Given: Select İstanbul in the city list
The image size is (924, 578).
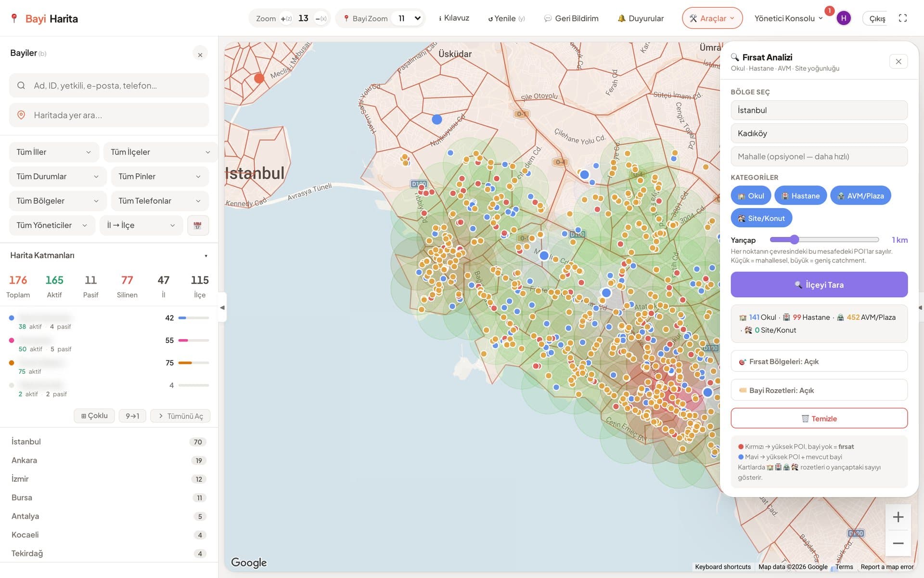Looking at the screenshot, I should pyautogui.click(x=109, y=442).
